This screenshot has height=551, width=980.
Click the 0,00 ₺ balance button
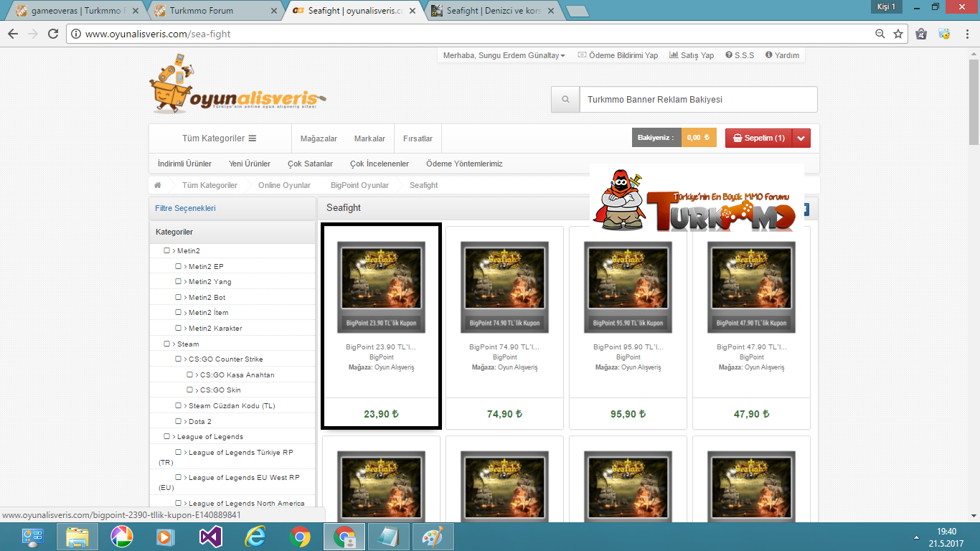click(698, 138)
